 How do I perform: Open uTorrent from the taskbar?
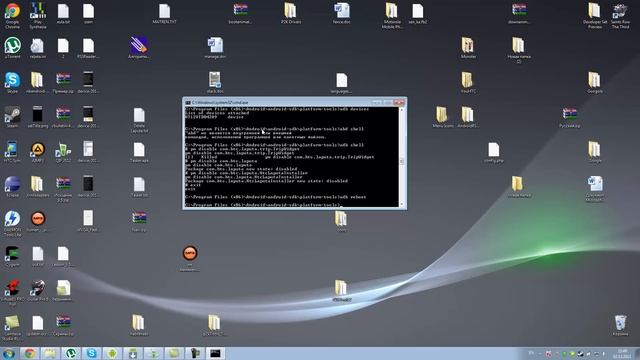pyautogui.click(x=71, y=353)
